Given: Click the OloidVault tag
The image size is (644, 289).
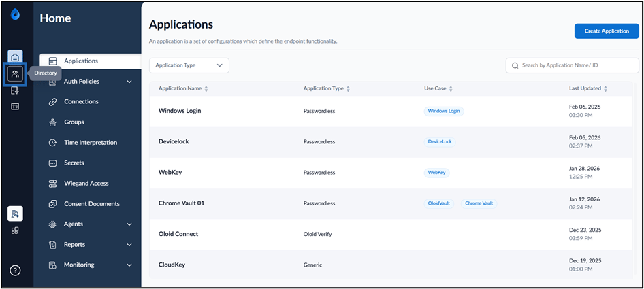Looking at the screenshot, I should point(438,203).
